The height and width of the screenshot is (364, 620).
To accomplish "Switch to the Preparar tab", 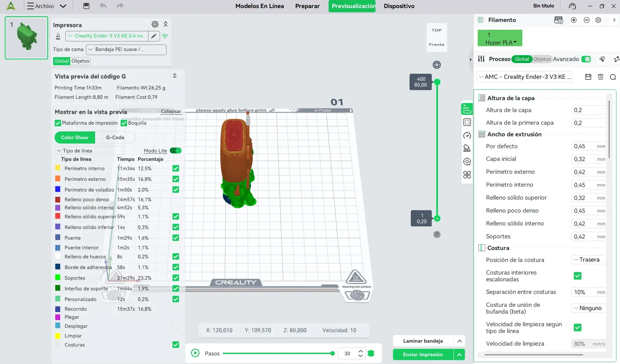I will [307, 6].
